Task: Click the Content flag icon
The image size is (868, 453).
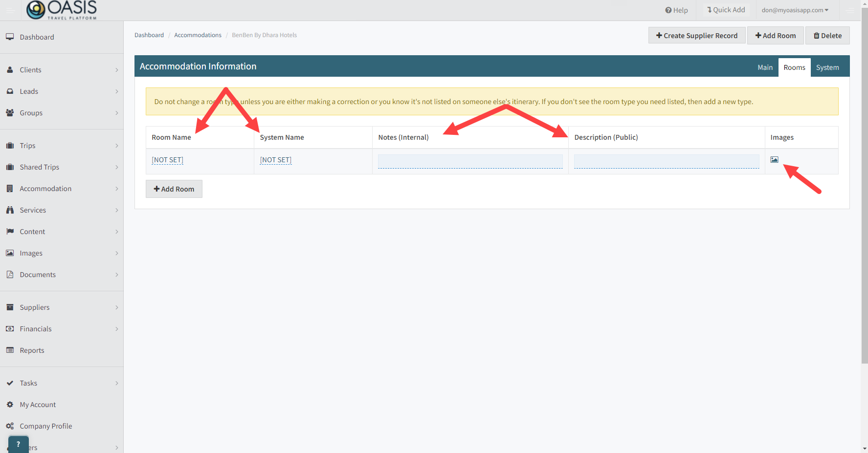Action: point(10,232)
